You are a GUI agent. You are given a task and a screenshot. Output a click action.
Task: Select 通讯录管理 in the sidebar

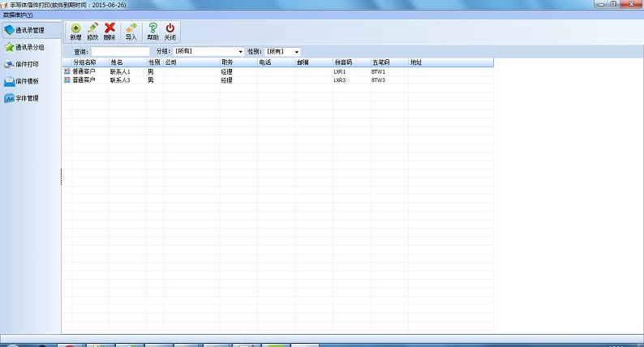30,30
